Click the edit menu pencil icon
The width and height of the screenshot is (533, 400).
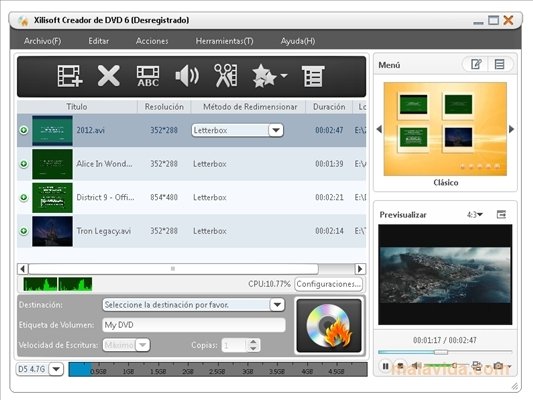click(476, 64)
